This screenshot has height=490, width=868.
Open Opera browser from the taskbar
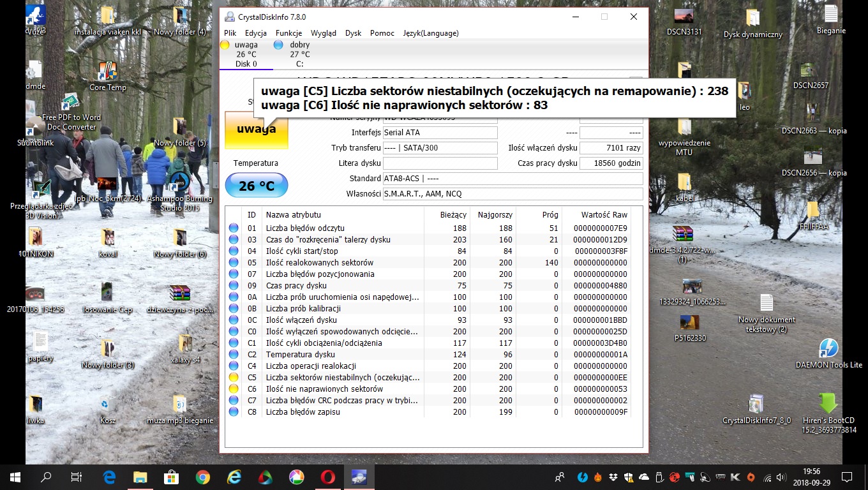(x=328, y=477)
